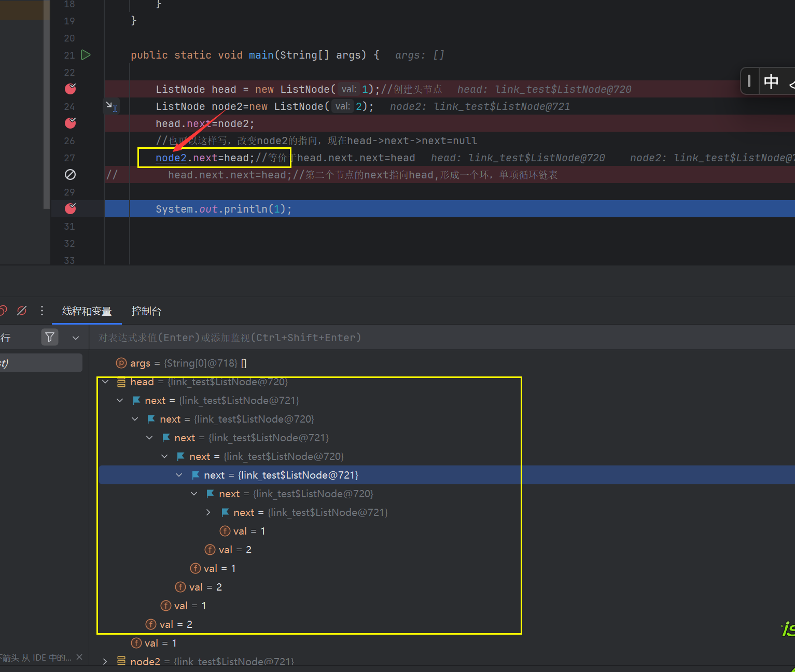Image resolution: width=795 pixels, height=672 pixels.
Task: Click the Chinese IME indicator in floating bar
Action: point(771,81)
